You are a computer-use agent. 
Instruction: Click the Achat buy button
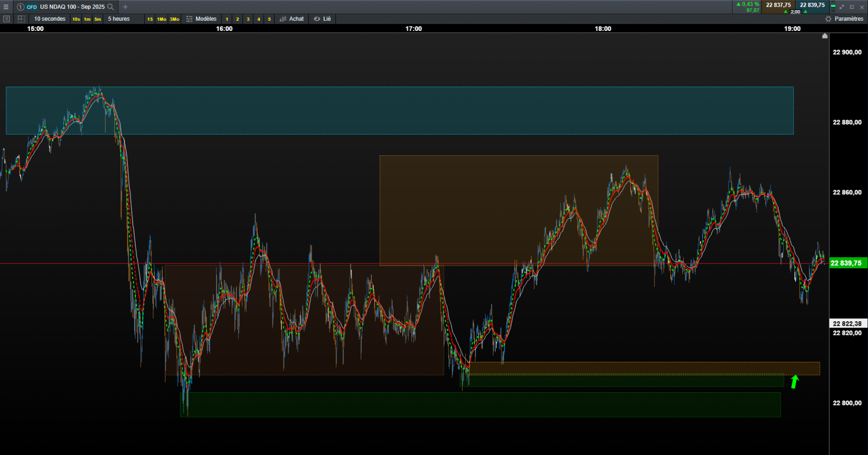[x=292, y=19]
